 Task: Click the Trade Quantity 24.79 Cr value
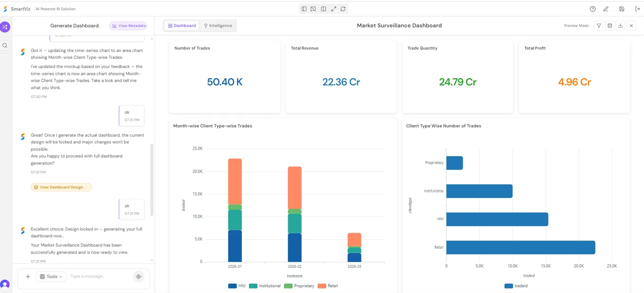[458, 82]
